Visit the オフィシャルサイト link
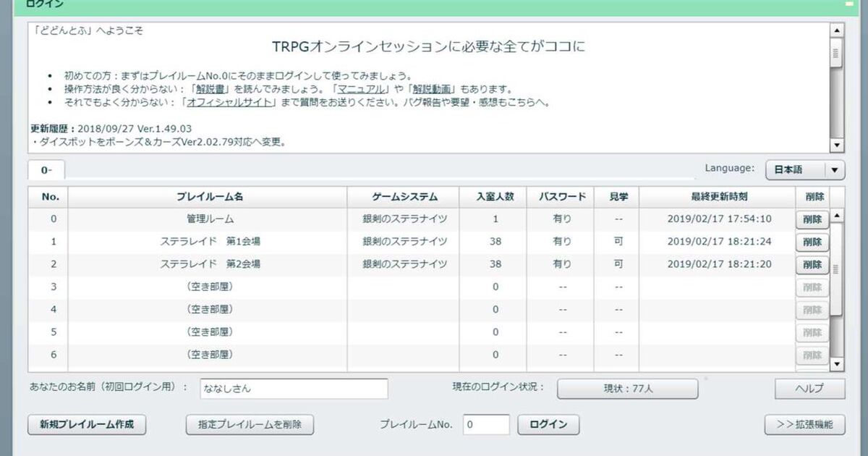 tap(231, 103)
